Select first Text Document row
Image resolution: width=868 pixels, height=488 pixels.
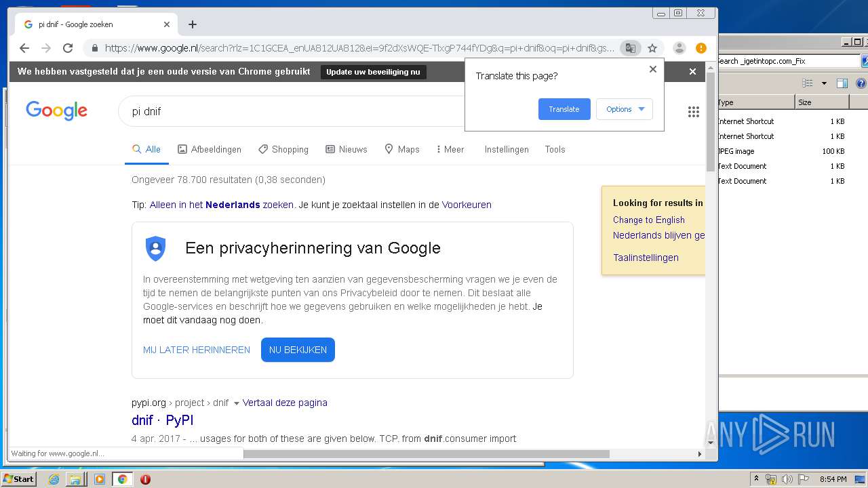click(782, 166)
